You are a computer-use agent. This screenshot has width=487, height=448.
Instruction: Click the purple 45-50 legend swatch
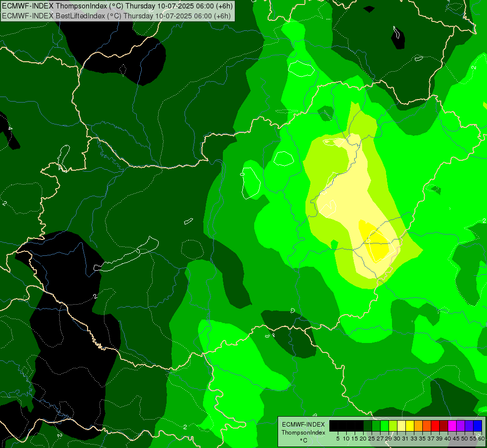pyautogui.click(x=460, y=426)
